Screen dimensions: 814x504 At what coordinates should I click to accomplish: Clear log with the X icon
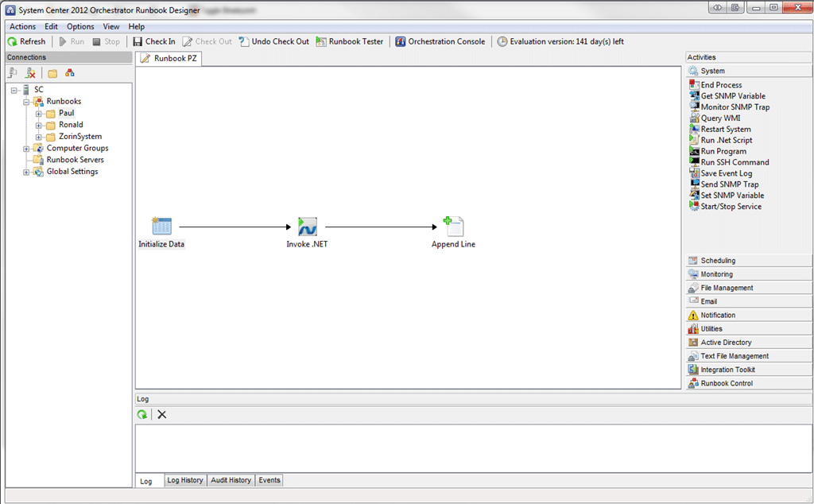162,414
